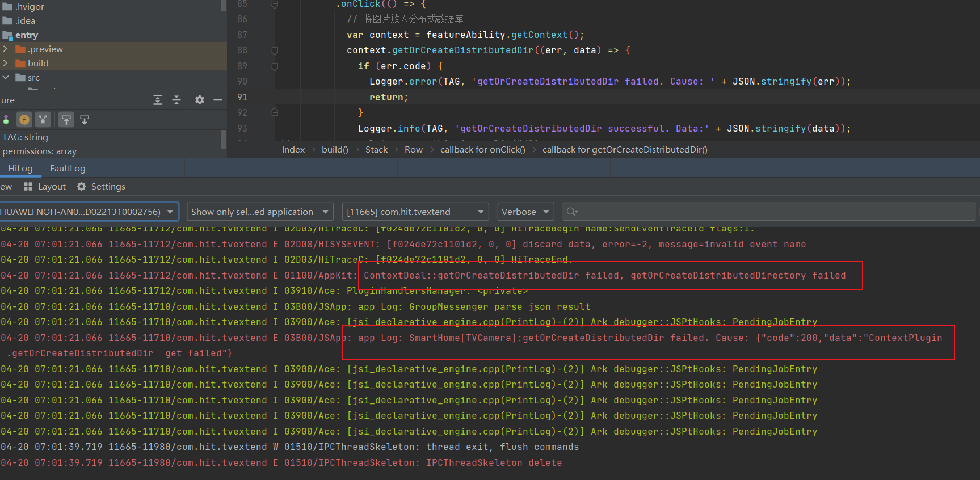Collapse the src folder
Viewport: 980px width, 480px height.
pos(6,77)
